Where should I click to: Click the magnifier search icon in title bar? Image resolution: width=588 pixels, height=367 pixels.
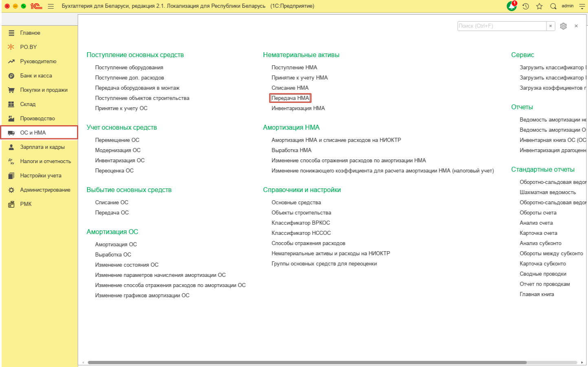553,6
